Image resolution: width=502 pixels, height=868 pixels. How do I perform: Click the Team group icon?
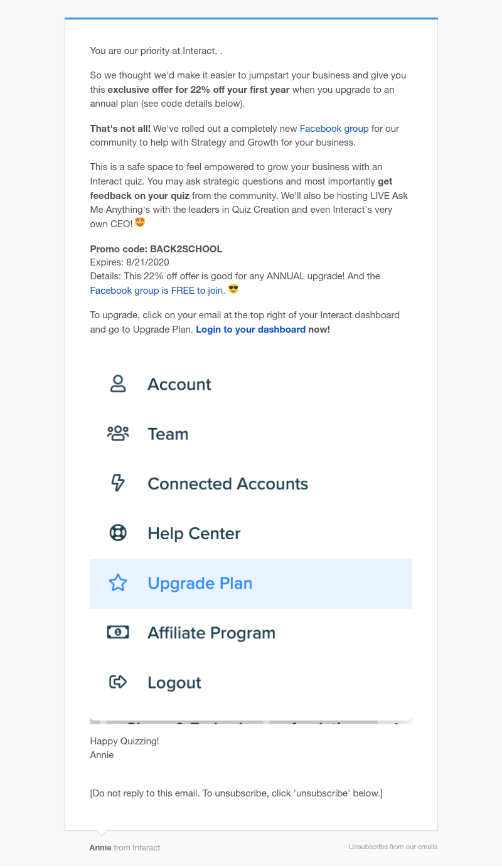118,434
